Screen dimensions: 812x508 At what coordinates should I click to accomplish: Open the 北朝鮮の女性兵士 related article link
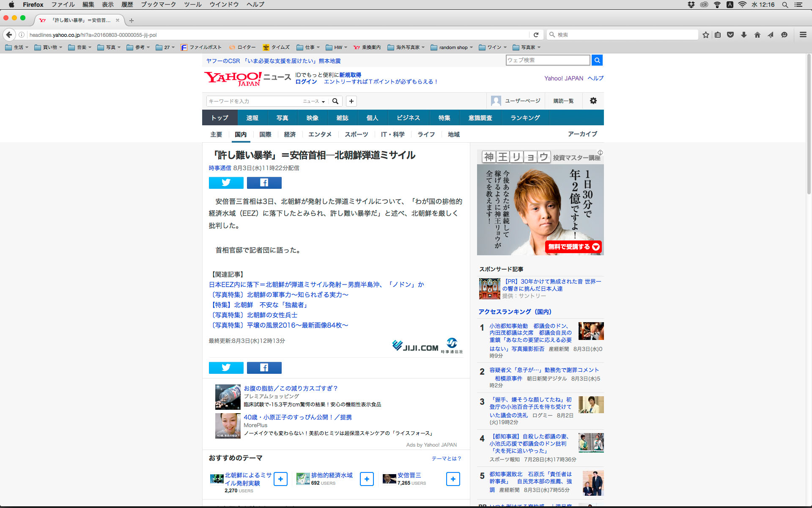click(253, 315)
